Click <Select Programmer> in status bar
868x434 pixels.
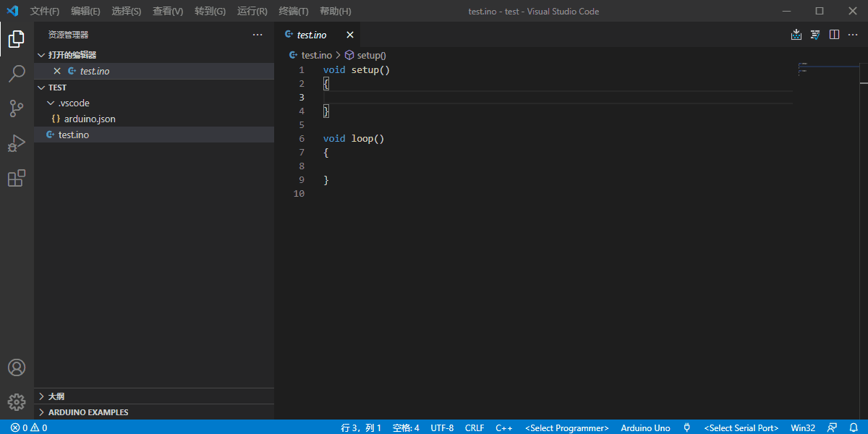(566, 427)
